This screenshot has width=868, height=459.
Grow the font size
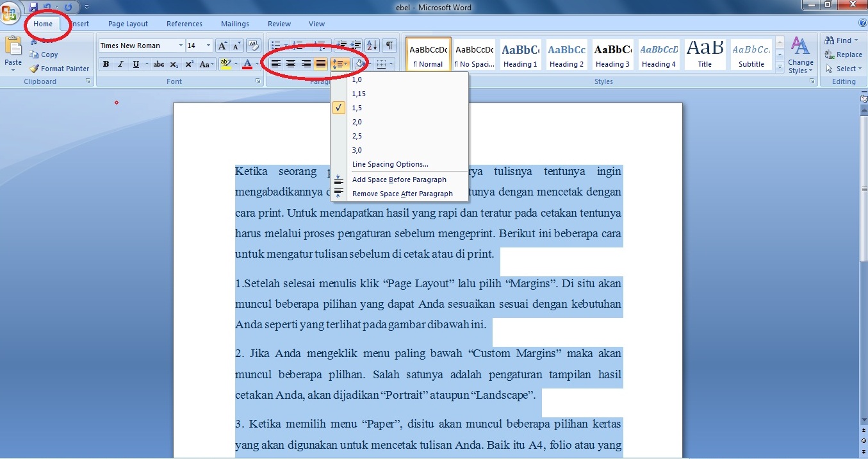point(222,46)
